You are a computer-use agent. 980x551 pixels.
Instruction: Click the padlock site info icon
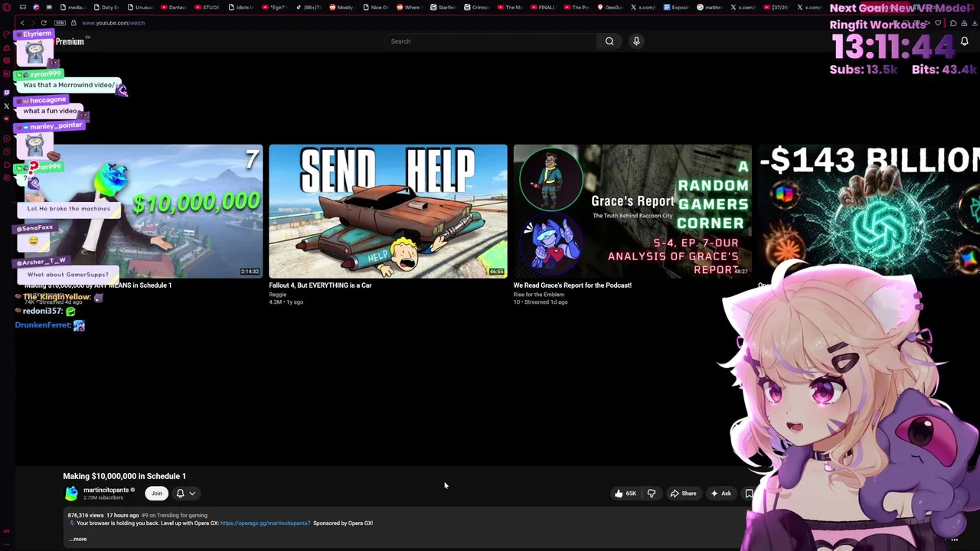[x=74, y=23]
